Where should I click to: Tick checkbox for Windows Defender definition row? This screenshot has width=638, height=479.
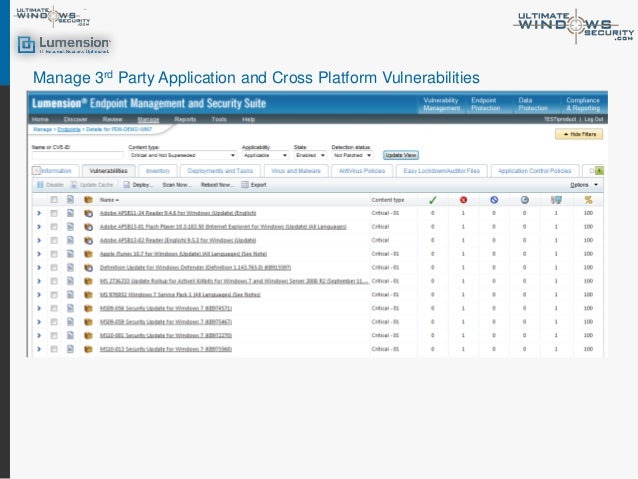pos(54,268)
